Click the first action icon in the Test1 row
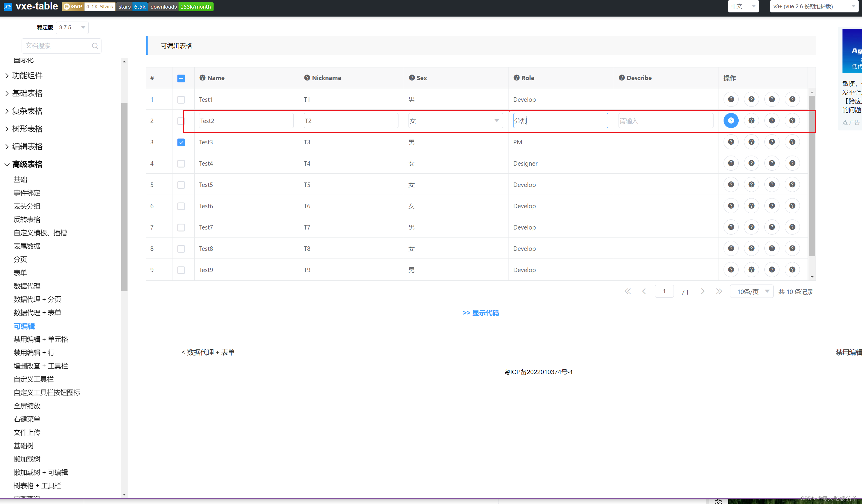Screen dimensions: 862x504 pos(731,99)
